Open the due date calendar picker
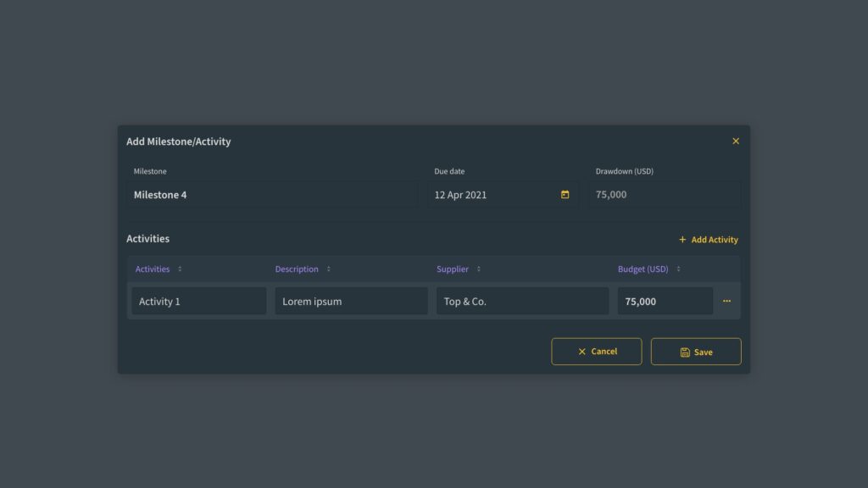This screenshot has height=488, width=868. [x=565, y=195]
